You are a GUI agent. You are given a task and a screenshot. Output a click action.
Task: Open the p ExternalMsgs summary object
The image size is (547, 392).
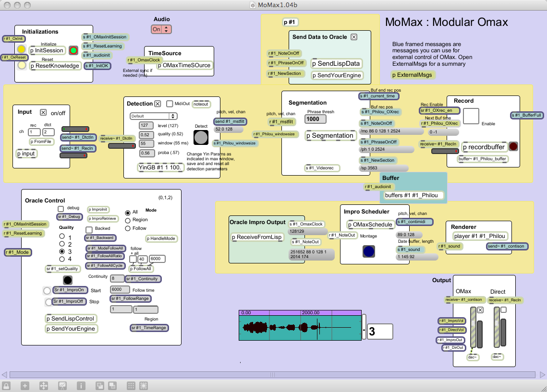(x=412, y=75)
